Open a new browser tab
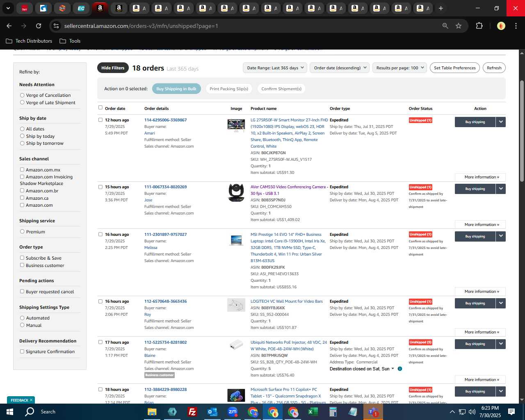Viewport: 525px width, 420px height. (x=441, y=8)
